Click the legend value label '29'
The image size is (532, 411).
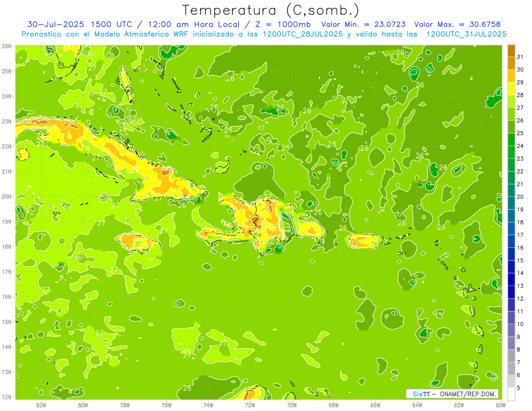520,82
